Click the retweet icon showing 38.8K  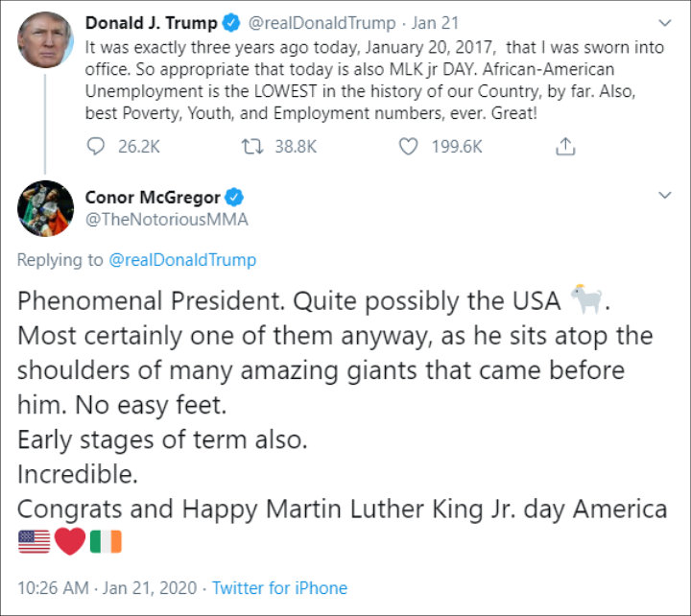(252, 146)
